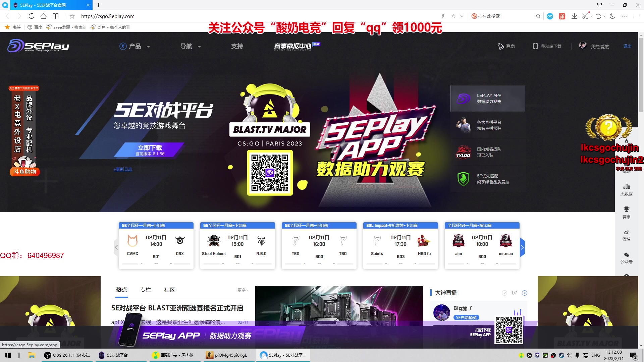Open the 更新日志 changelog link
Screen dimensions: 644x362
123,169
